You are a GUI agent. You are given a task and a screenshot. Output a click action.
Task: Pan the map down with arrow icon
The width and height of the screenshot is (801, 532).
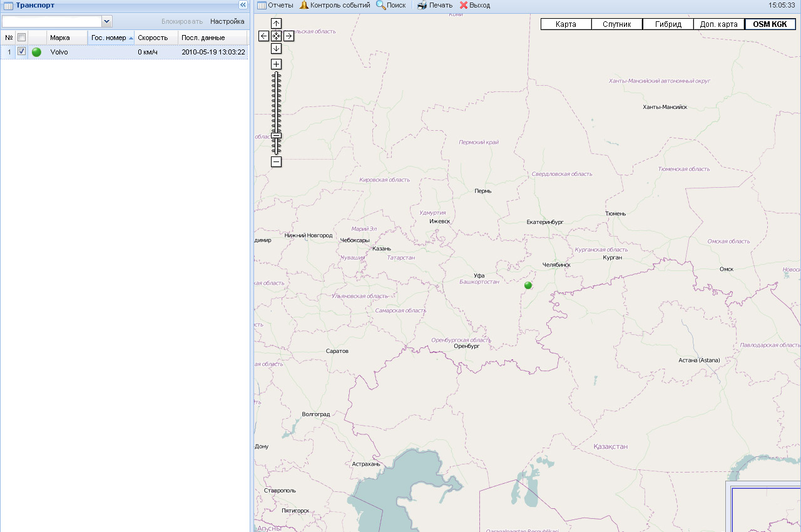tap(276, 48)
